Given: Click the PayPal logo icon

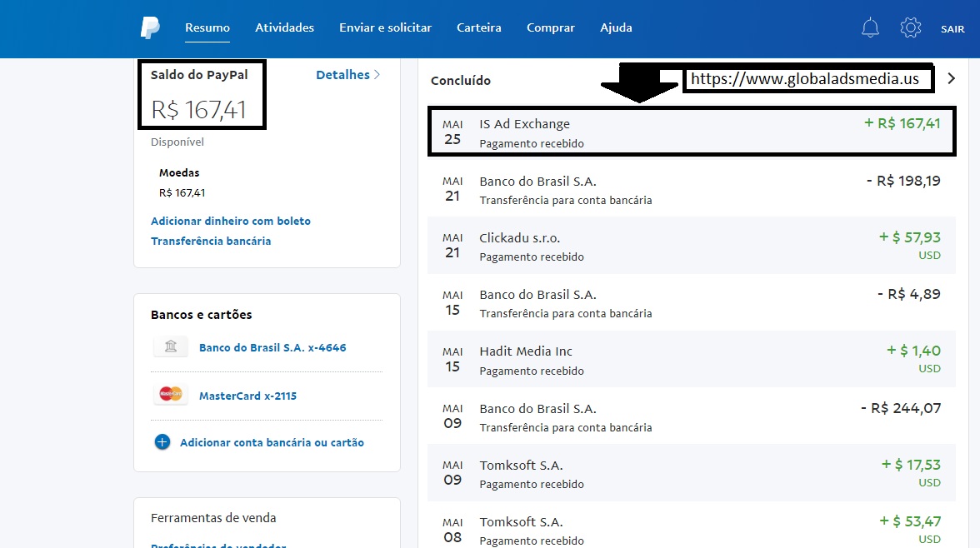Looking at the screenshot, I should 150,28.
